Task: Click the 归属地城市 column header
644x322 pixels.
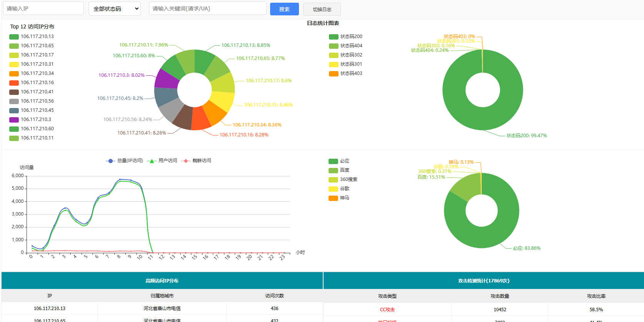Action: (162, 296)
